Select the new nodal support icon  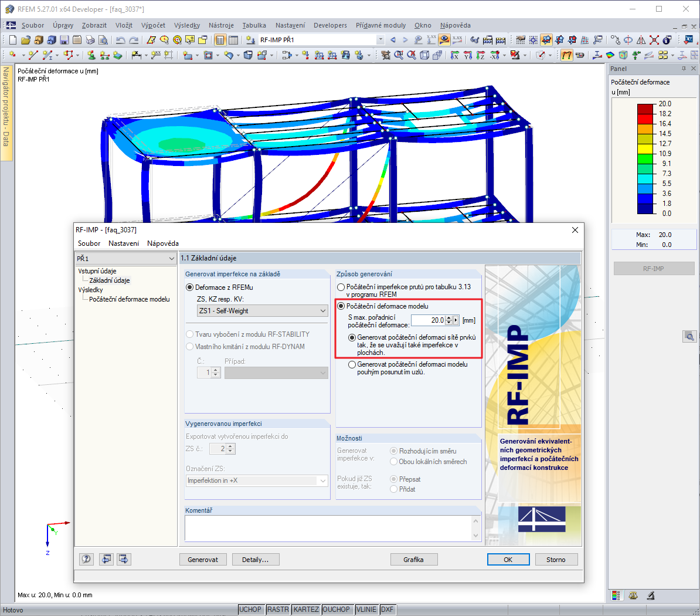91,55
